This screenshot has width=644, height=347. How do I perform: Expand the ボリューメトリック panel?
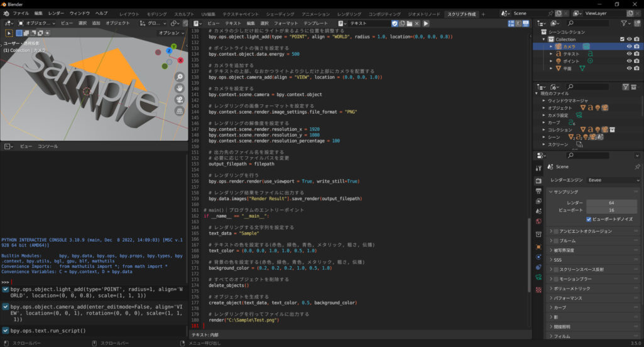pos(593,289)
